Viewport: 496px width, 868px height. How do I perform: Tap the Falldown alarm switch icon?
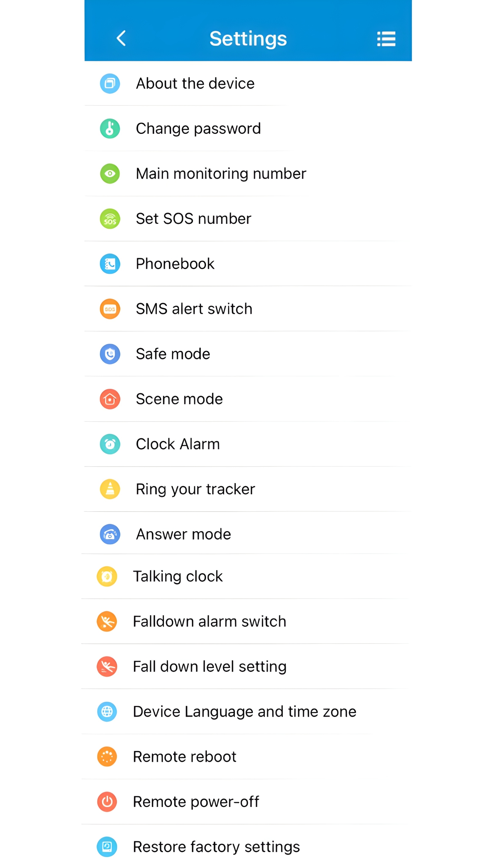[x=107, y=622]
